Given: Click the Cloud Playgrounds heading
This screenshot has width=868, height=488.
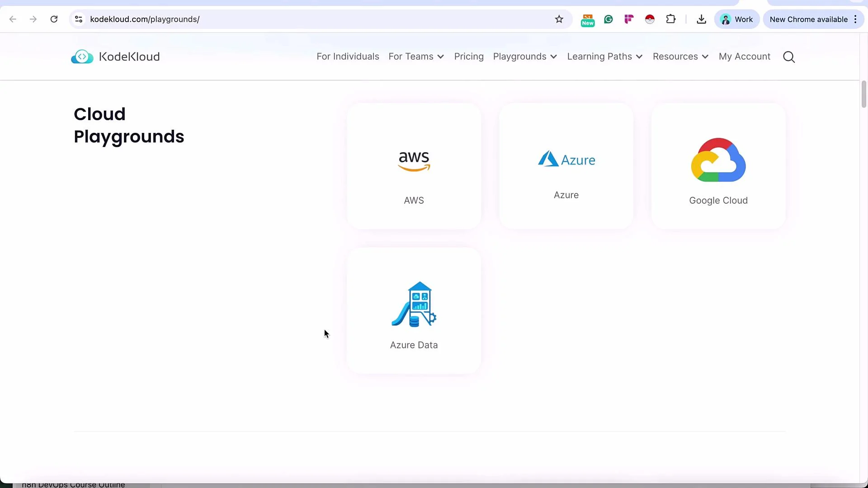Looking at the screenshot, I should point(129,126).
